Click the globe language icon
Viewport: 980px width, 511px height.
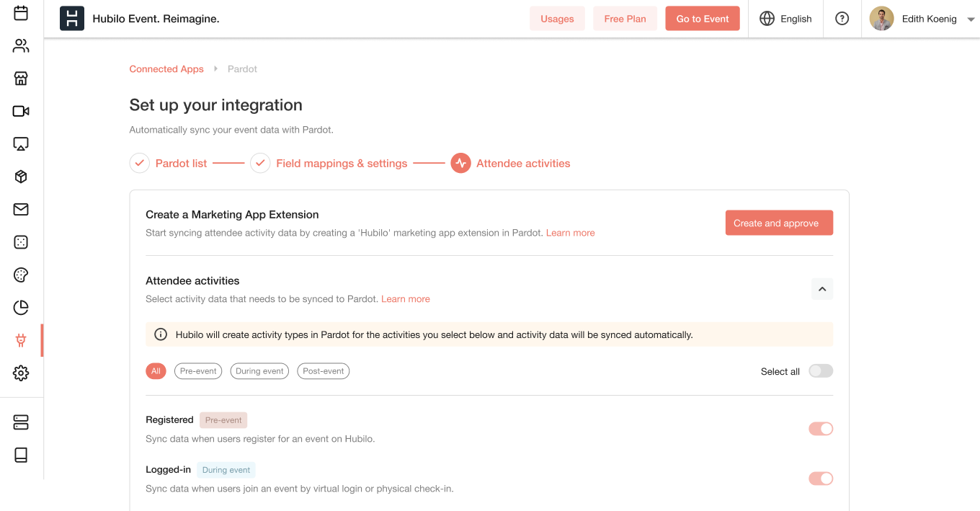(767, 19)
